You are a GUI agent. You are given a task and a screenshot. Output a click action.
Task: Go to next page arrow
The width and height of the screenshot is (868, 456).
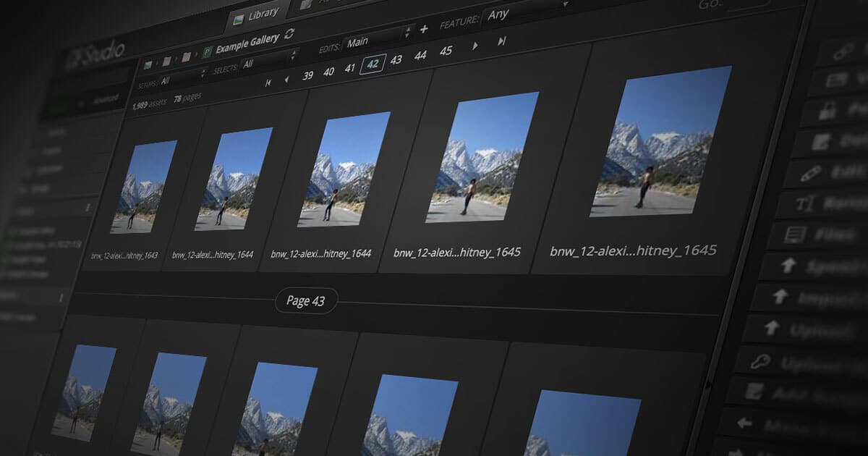475,46
